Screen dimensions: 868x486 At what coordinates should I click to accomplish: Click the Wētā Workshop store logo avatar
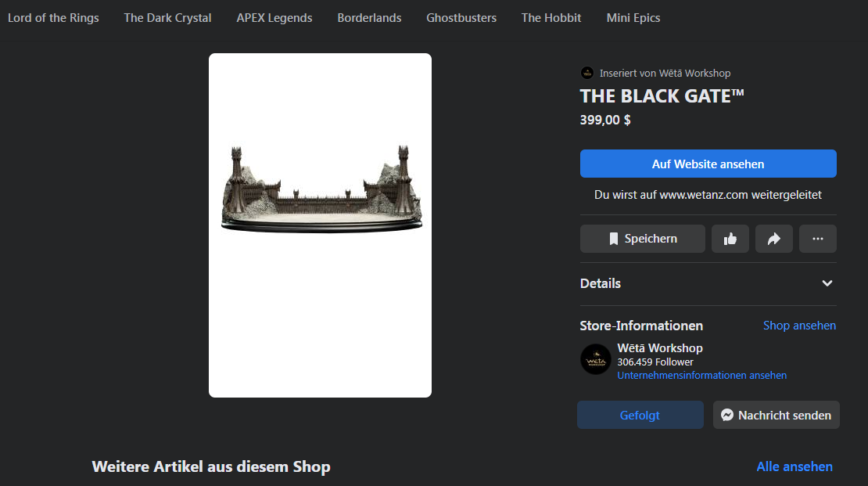[x=595, y=359]
